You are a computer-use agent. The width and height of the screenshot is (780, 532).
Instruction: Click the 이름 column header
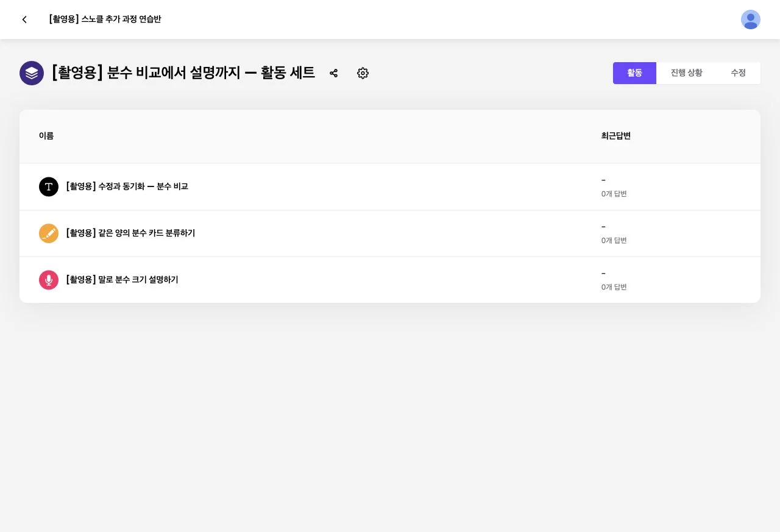coord(46,136)
